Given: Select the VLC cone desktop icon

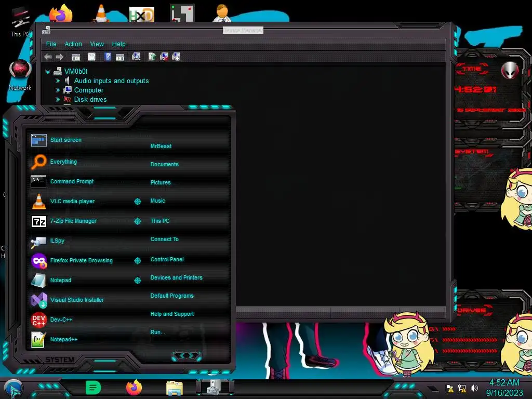Looking at the screenshot, I should coord(101,14).
